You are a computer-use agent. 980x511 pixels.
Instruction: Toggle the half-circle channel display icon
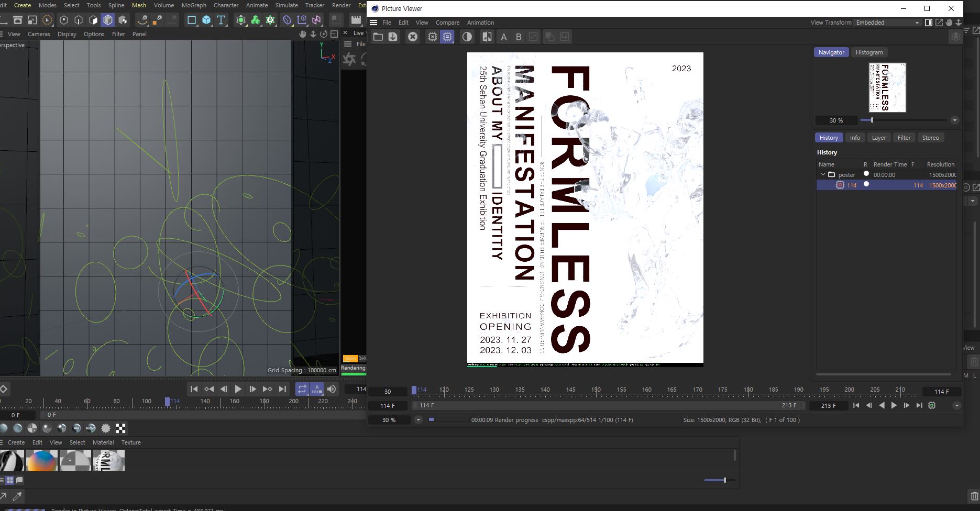point(467,37)
